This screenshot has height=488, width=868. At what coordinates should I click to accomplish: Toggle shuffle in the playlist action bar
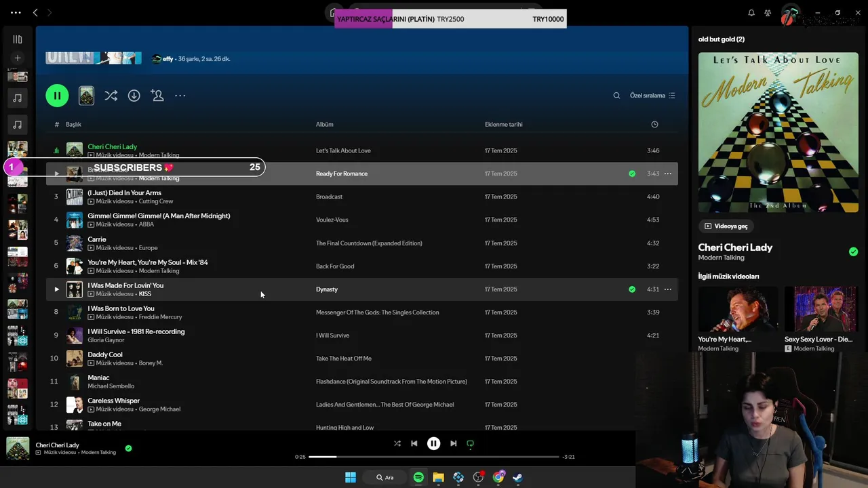click(x=111, y=96)
